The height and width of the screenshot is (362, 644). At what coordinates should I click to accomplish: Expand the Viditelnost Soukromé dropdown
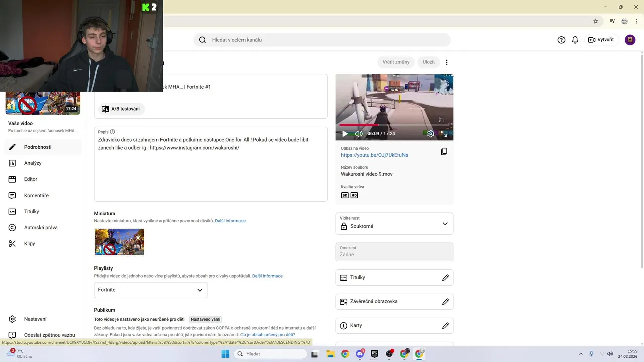394,223
